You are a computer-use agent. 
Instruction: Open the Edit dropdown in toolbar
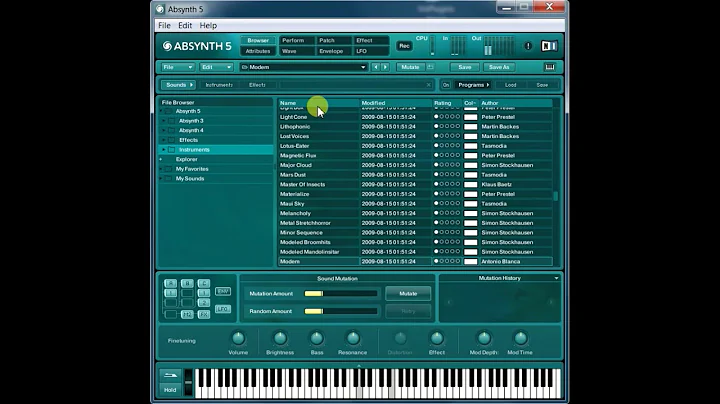[x=216, y=67]
